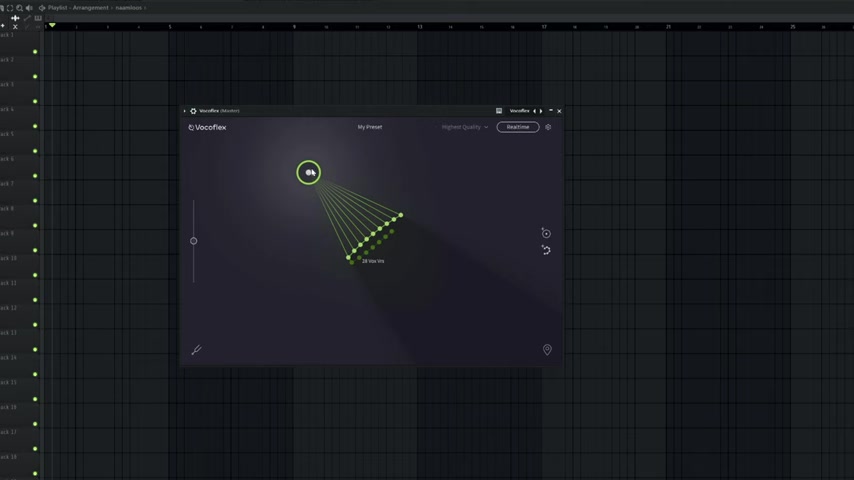Image resolution: width=854 pixels, height=480 pixels.
Task: Expand plugin menu arrow left of gear icon
Action: (x=185, y=111)
